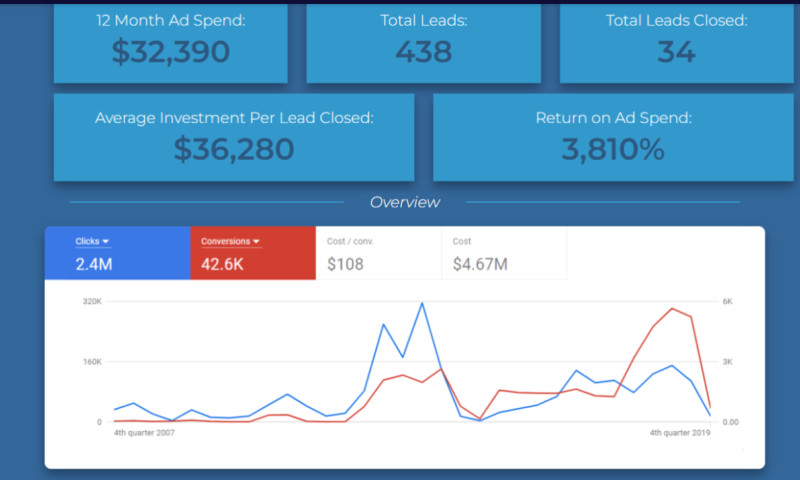Select the Cost / conv. metric tile
This screenshot has width=800, height=480.
378,253
